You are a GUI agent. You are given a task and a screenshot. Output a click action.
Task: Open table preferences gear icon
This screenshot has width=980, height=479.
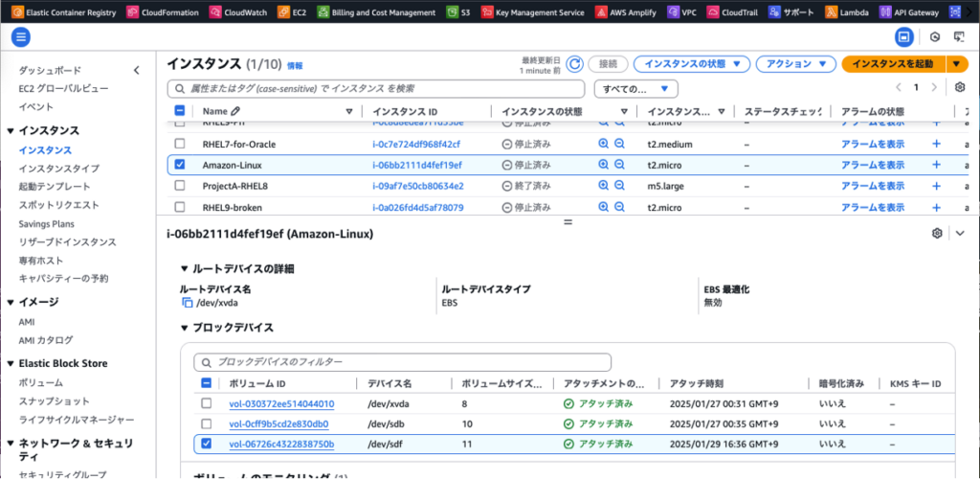[x=961, y=87]
